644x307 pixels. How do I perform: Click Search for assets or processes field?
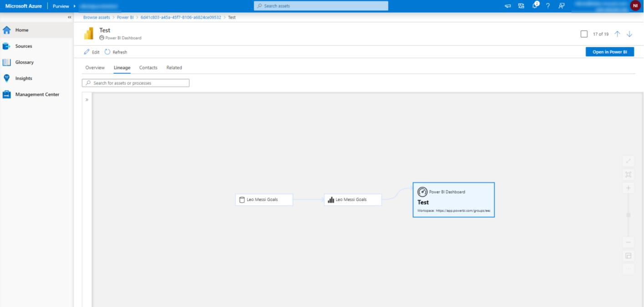pos(136,83)
